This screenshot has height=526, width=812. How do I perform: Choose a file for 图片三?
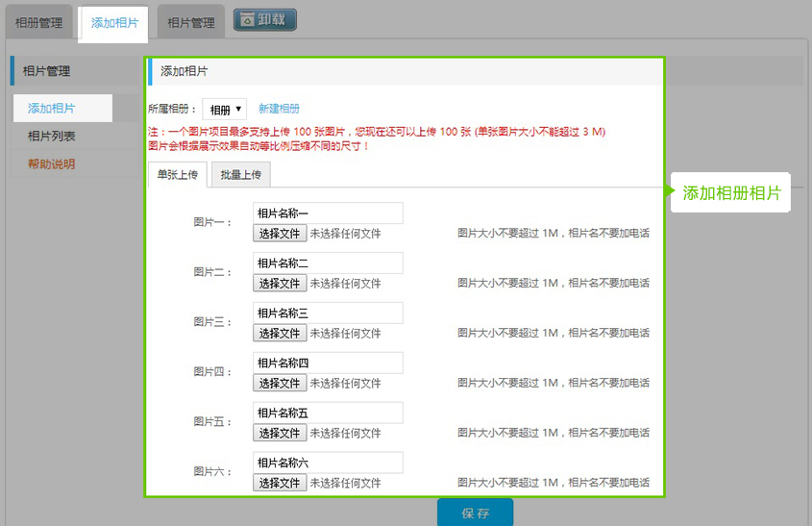[280, 334]
